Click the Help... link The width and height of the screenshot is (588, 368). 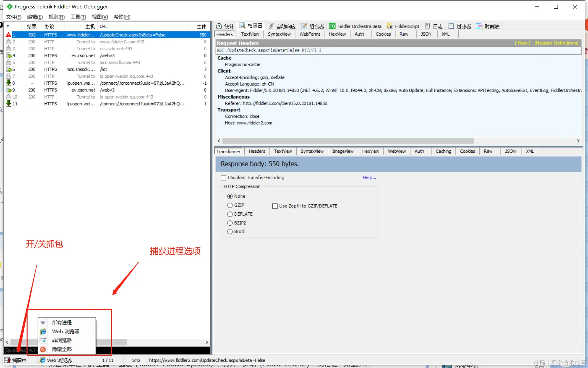(x=369, y=178)
